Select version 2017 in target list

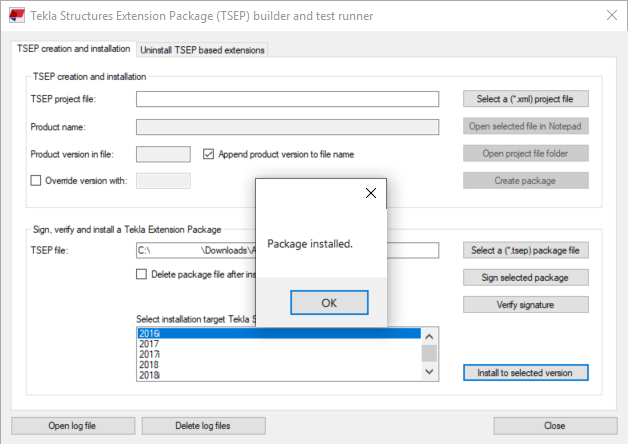(150, 344)
